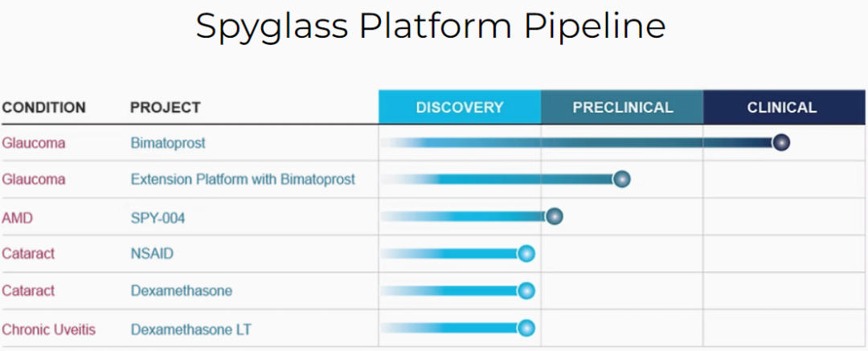Click the PROJECT column header
The width and height of the screenshot is (868, 351).
[x=166, y=108]
